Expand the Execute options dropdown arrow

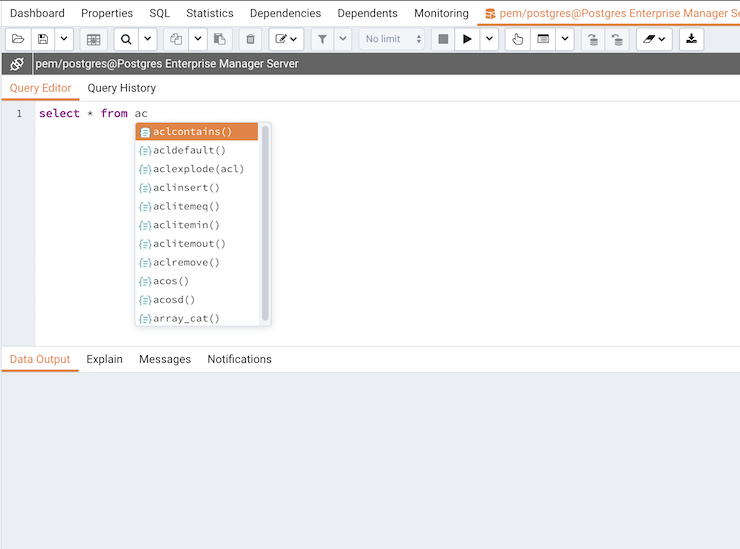(x=489, y=39)
